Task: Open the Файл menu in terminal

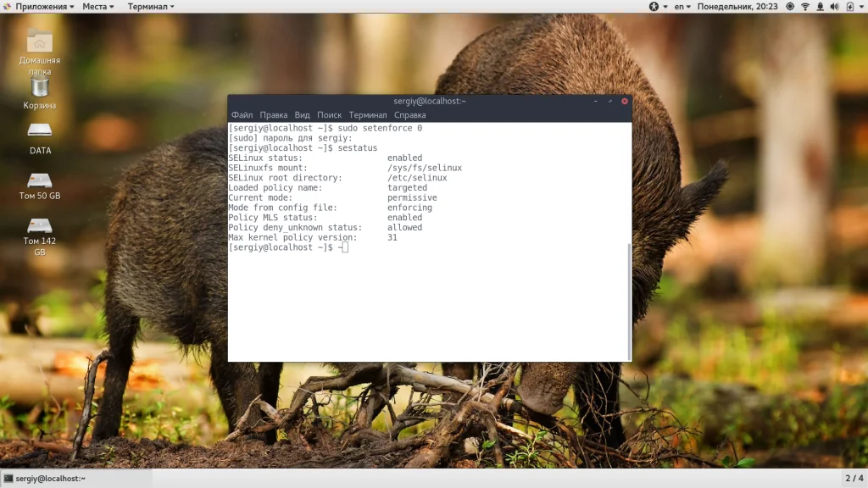Action: click(x=242, y=115)
